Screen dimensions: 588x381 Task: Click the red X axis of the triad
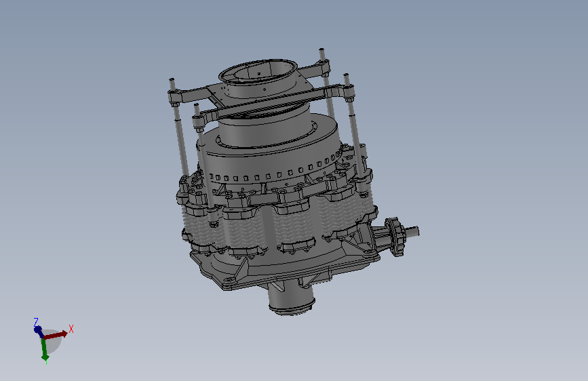point(56,335)
